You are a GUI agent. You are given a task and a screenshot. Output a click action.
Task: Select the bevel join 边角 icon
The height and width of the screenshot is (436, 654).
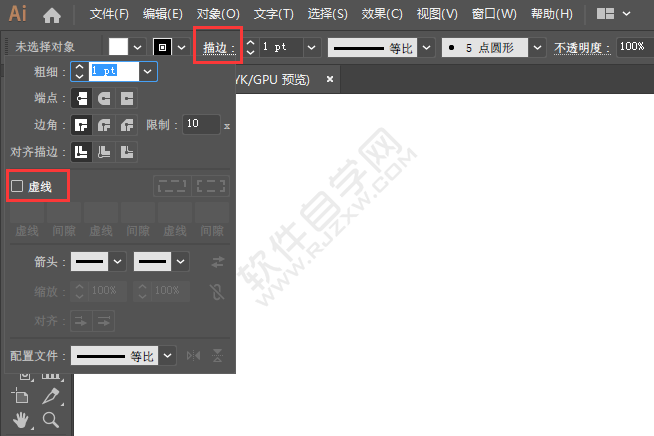pos(127,125)
